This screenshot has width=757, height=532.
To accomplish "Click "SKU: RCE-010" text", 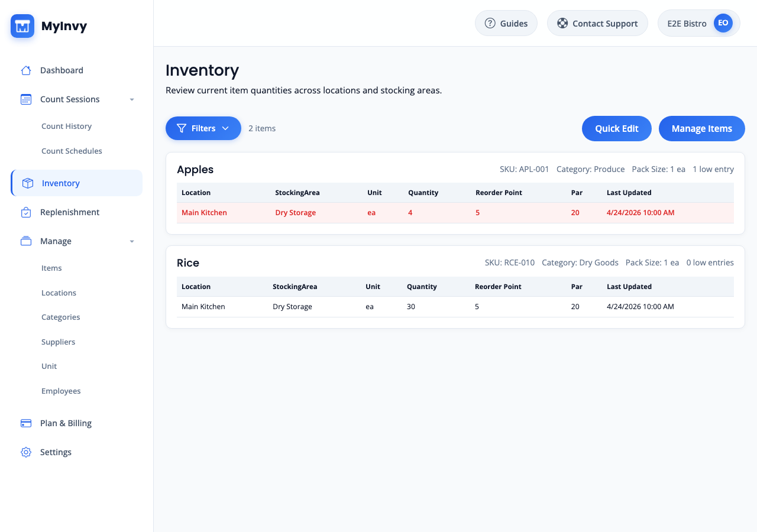I will [510, 262].
